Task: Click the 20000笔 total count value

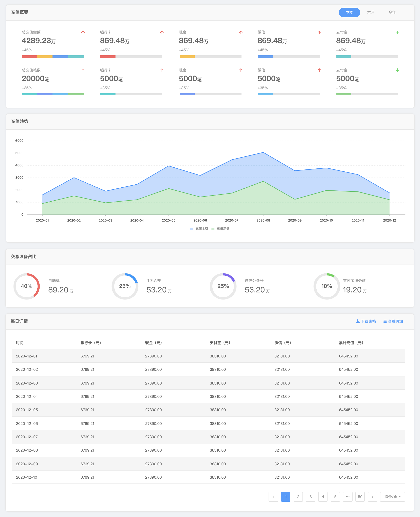Action: tap(36, 79)
